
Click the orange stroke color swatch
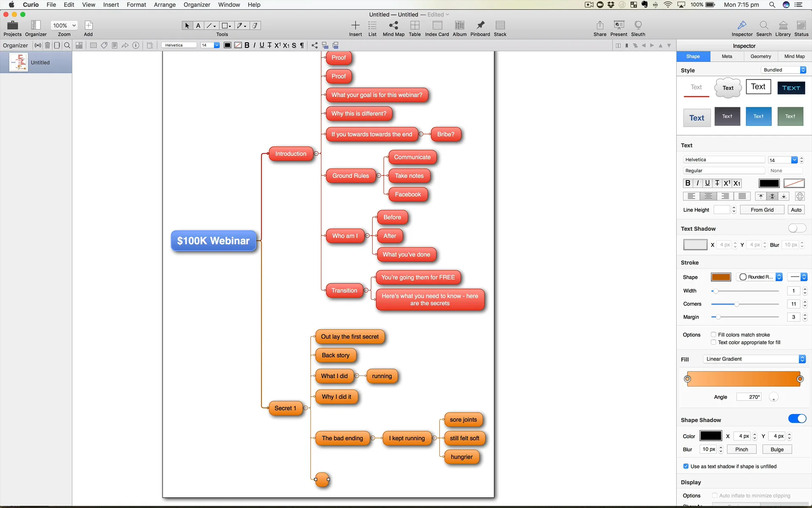click(721, 277)
